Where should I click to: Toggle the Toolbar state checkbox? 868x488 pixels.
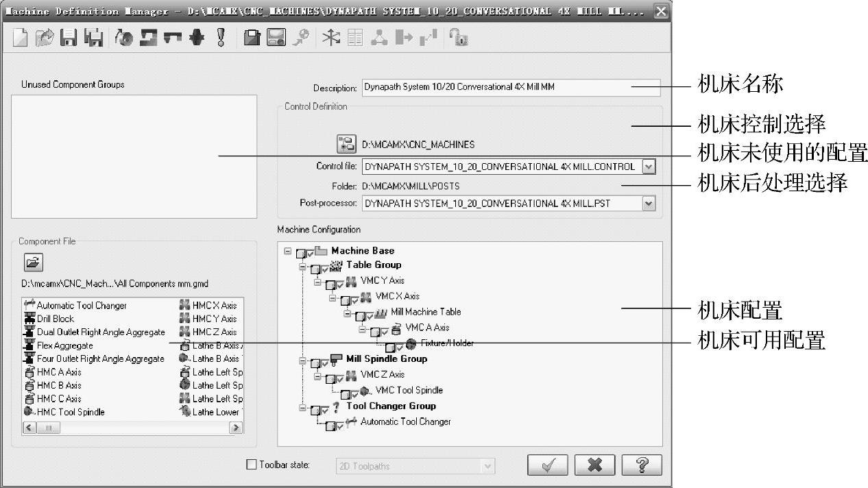point(251,465)
